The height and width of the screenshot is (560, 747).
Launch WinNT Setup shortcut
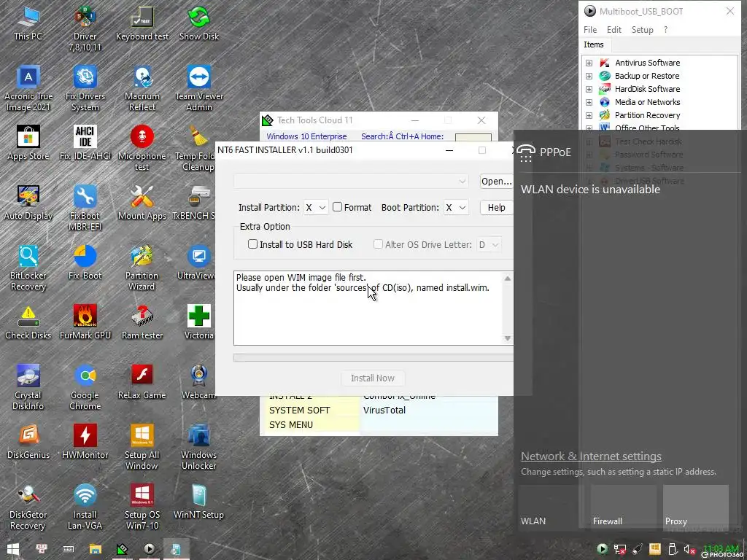coord(198,502)
